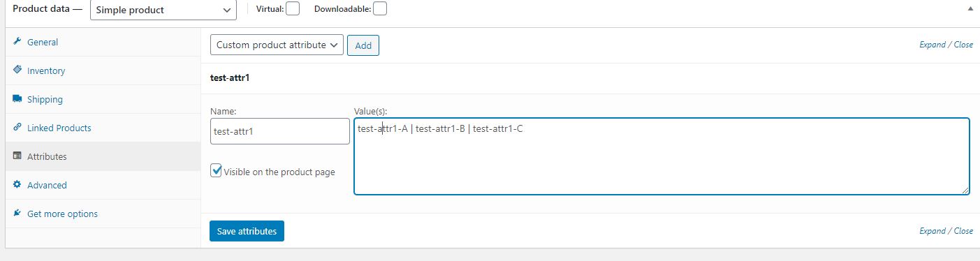The height and width of the screenshot is (261, 980).
Task: Click the Shipping truck icon
Action: pyautogui.click(x=17, y=99)
